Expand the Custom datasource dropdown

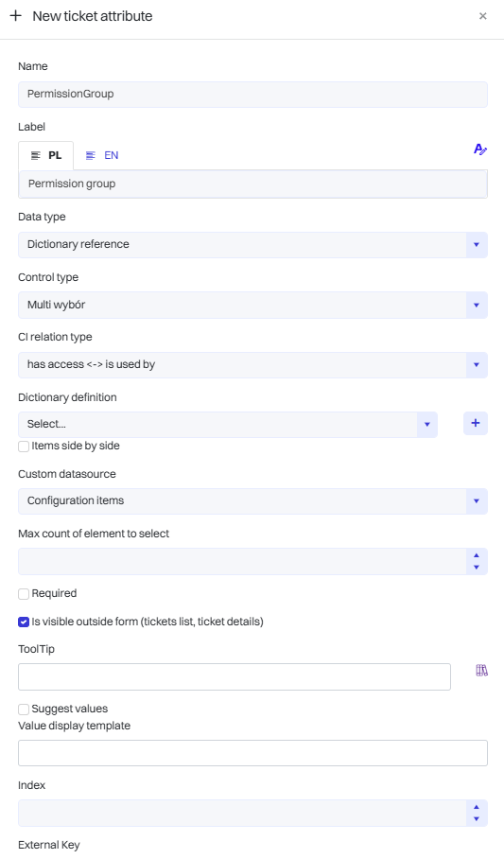tap(252, 500)
